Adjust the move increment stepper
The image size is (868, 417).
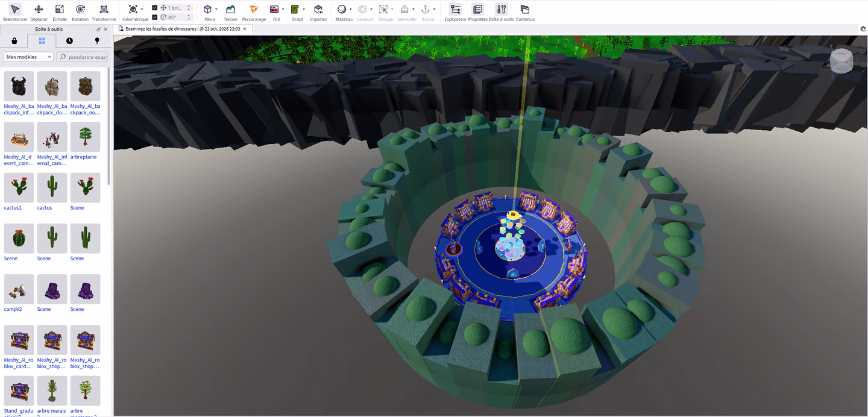click(189, 8)
